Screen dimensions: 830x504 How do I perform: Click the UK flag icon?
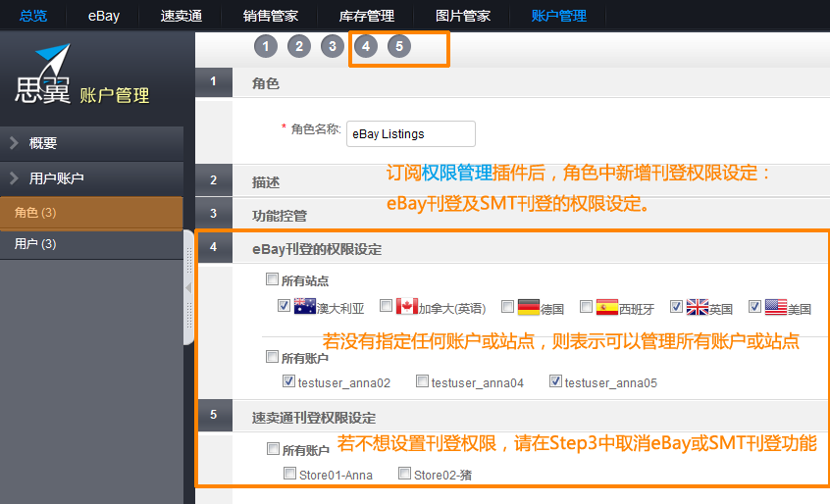tap(698, 307)
